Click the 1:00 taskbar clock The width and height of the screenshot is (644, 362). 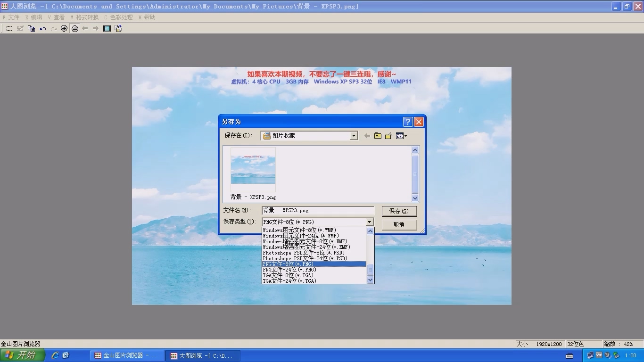pos(630,355)
